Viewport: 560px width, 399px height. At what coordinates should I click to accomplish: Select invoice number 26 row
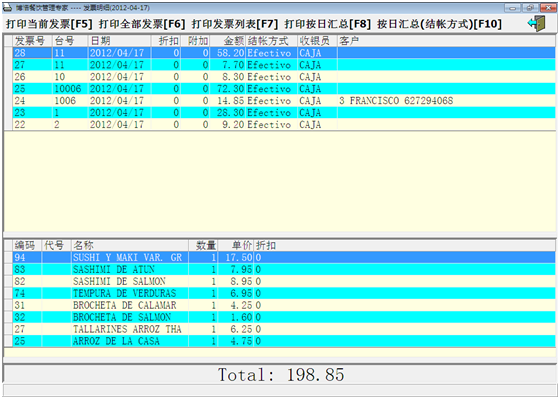(x=284, y=77)
